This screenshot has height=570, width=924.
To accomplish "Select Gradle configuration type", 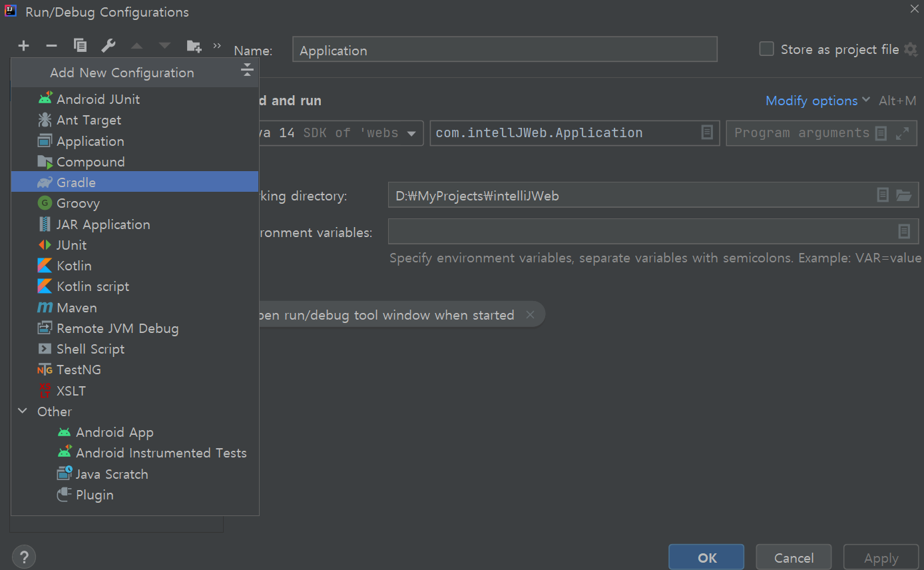I will 134,182.
